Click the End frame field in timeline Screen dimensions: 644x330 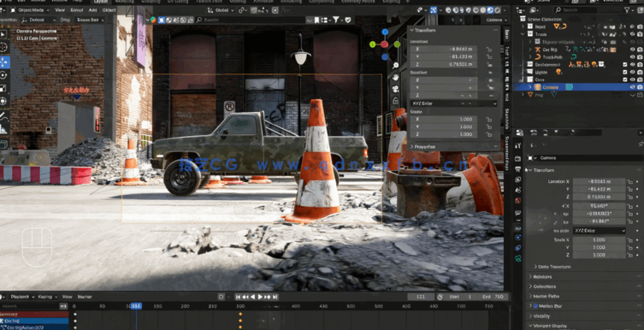(492, 297)
